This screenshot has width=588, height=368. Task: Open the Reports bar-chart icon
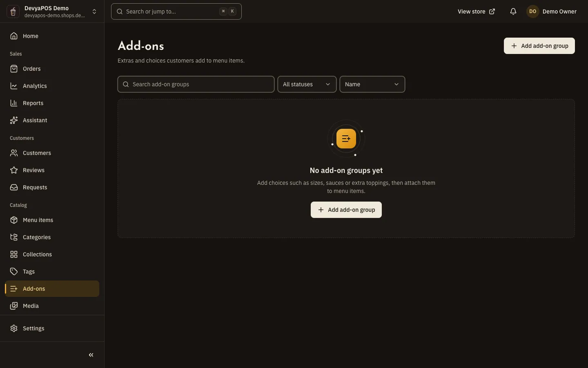14,103
